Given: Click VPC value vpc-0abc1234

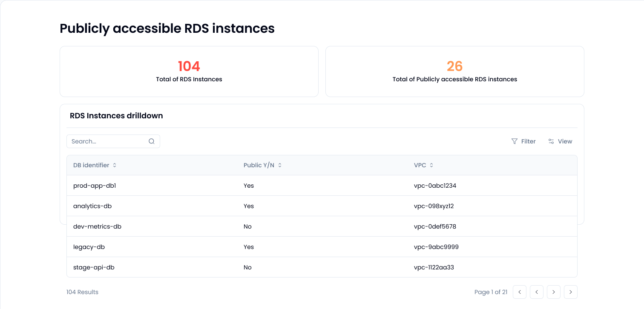Looking at the screenshot, I should (435, 186).
